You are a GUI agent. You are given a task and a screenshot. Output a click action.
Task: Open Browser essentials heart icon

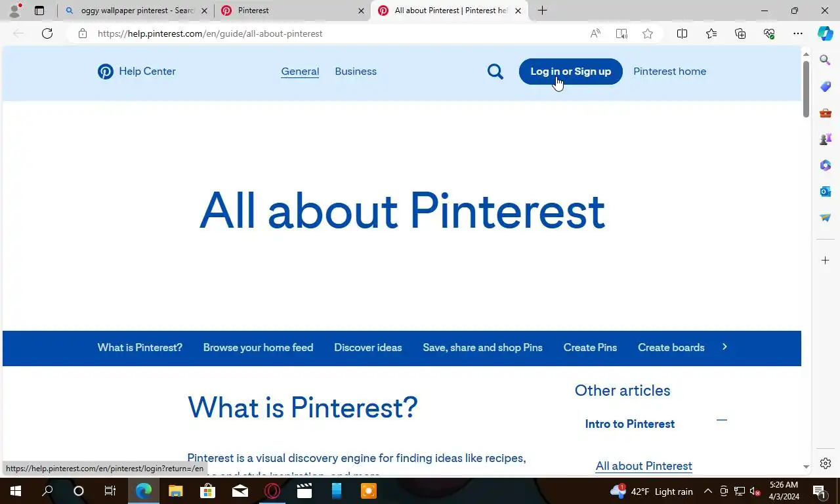tap(769, 33)
